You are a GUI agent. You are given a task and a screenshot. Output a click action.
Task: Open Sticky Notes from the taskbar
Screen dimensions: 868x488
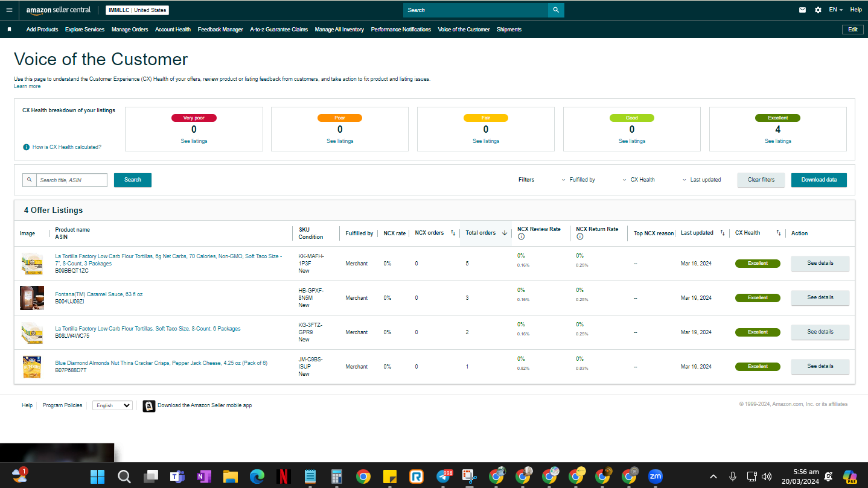click(x=389, y=477)
